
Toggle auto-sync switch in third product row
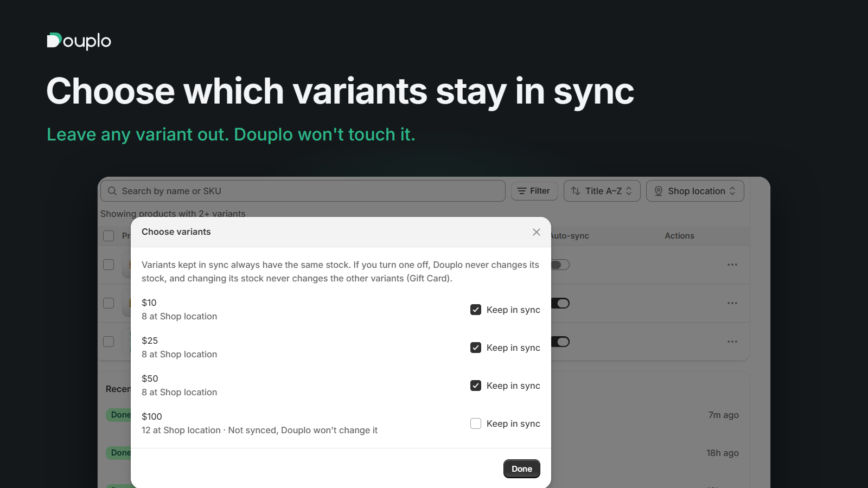point(560,342)
